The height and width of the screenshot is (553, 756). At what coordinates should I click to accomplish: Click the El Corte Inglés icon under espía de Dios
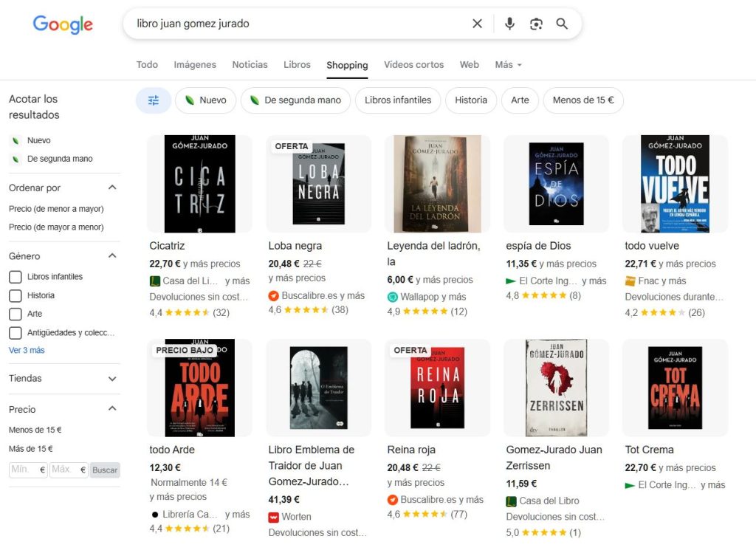(x=511, y=281)
